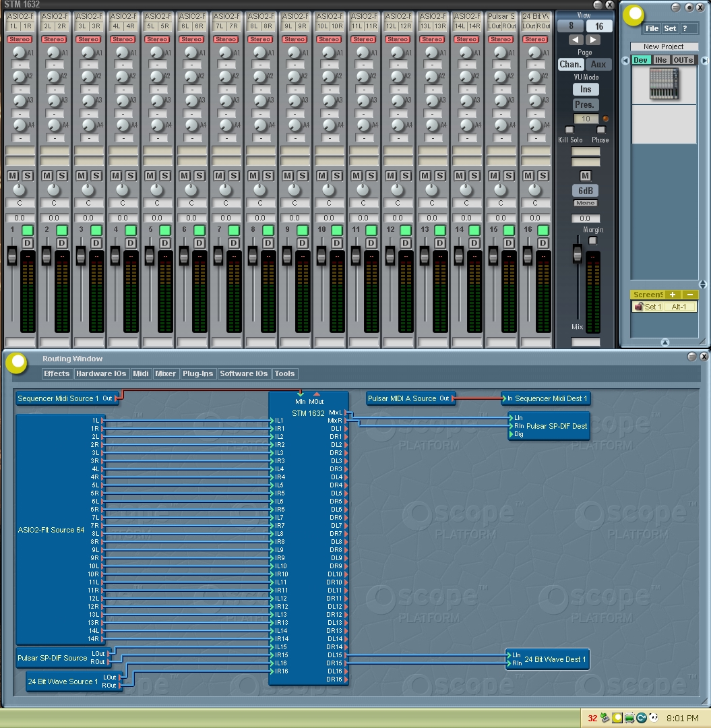Viewport: 711px width, 728px height.
Task: Toggle master Mono button
Action: (x=585, y=203)
